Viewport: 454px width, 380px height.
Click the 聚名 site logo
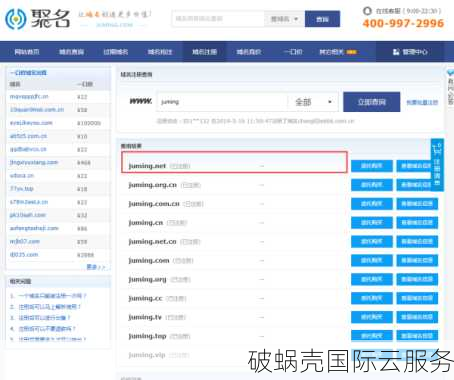[38, 19]
